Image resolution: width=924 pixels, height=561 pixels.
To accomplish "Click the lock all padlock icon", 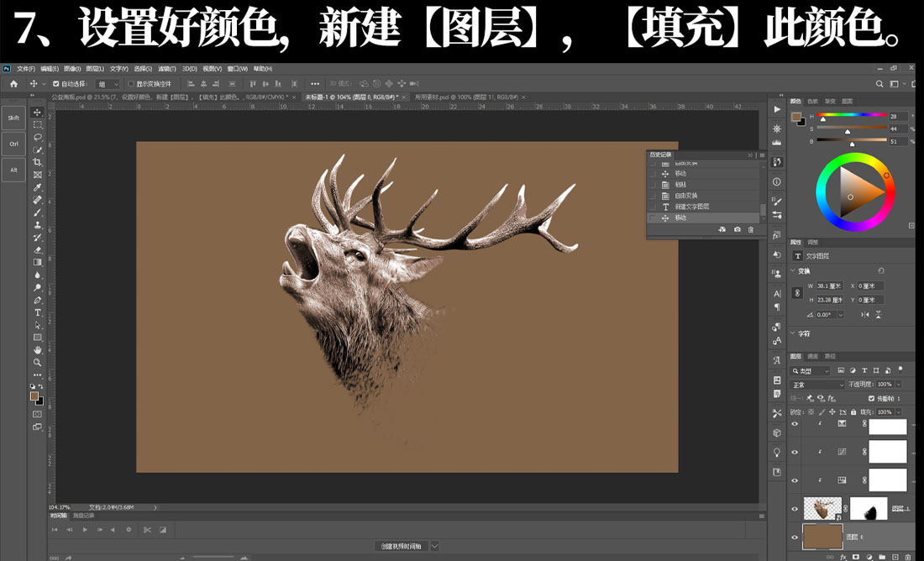I will tap(853, 412).
